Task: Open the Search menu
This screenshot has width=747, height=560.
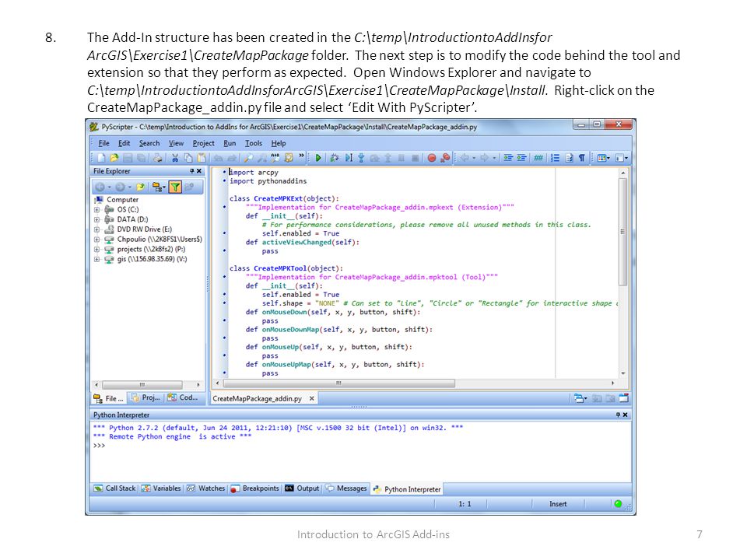Action: coord(149,143)
